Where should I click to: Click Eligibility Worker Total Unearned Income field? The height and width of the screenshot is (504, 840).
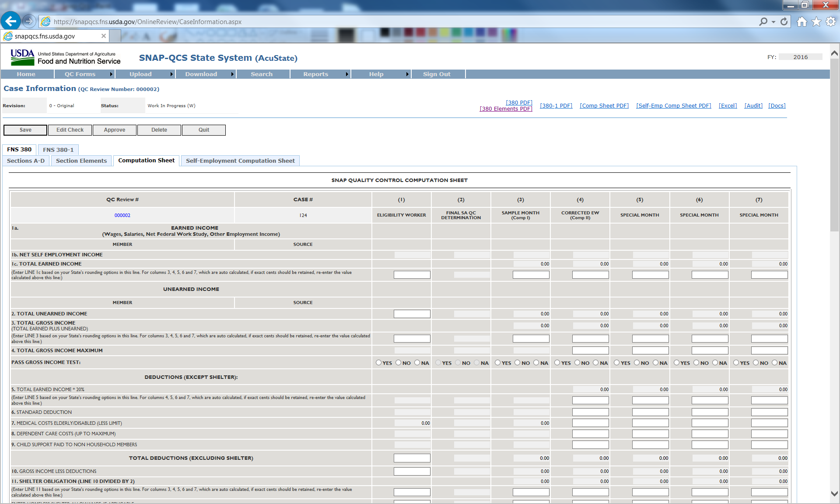[x=412, y=314]
